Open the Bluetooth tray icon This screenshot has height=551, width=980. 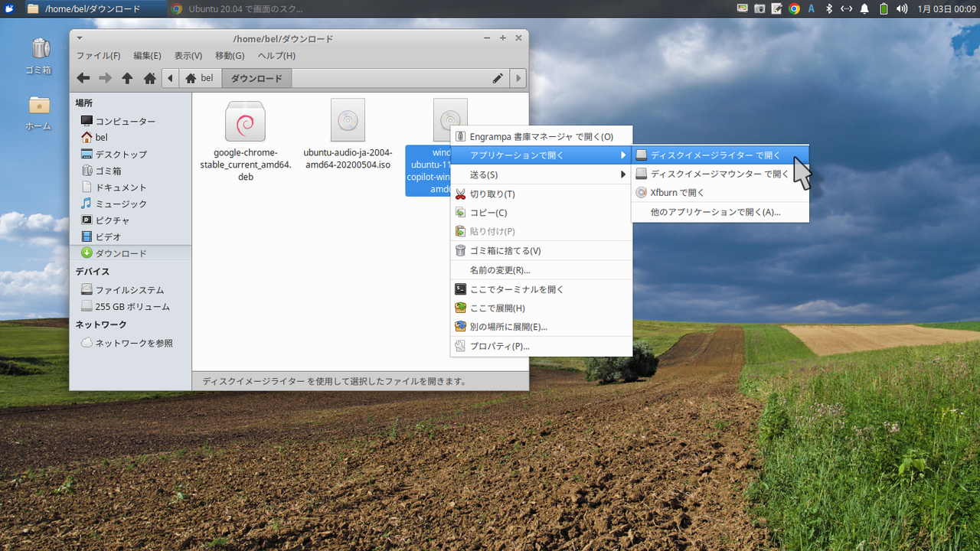click(828, 9)
